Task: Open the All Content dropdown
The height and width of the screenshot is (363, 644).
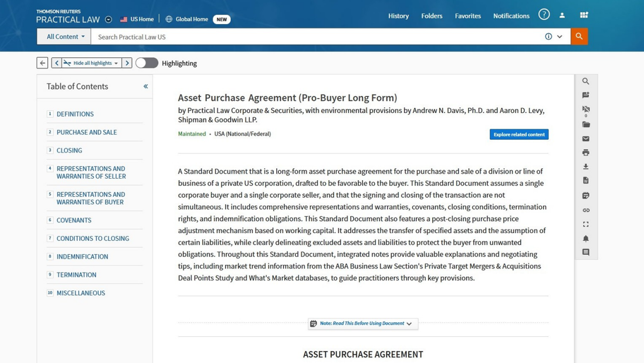Action: [63, 36]
